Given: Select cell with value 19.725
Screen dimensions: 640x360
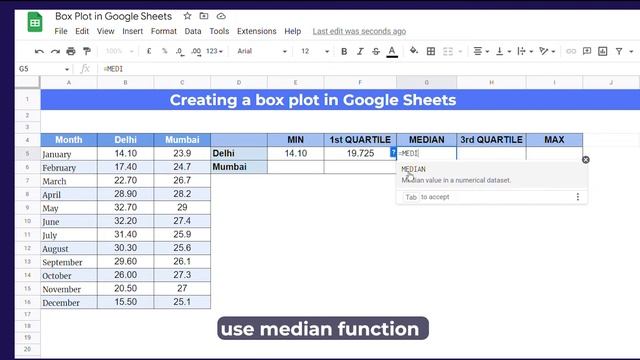Looking at the screenshot, I should [x=360, y=153].
